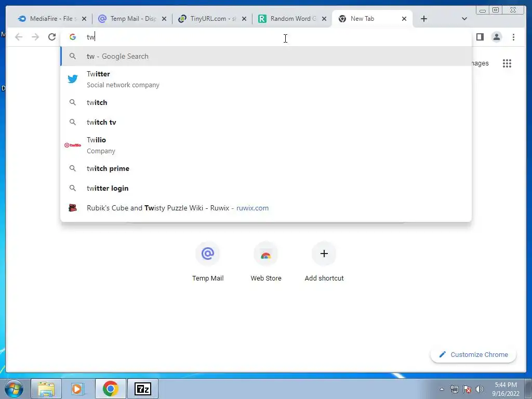Open the Web Store shortcut

pyautogui.click(x=266, y=262)
